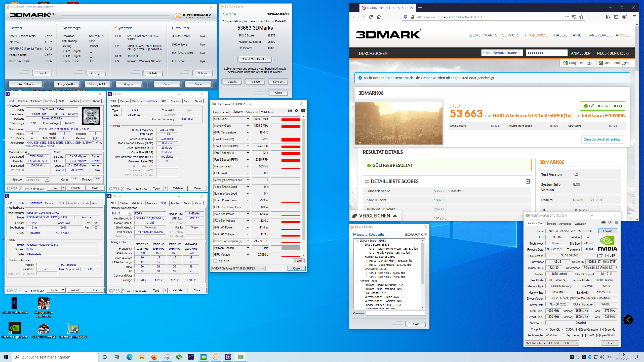The image size is (644, 362).
Task: Enable the Log to file checkbox
Action: tap(215, 261)
